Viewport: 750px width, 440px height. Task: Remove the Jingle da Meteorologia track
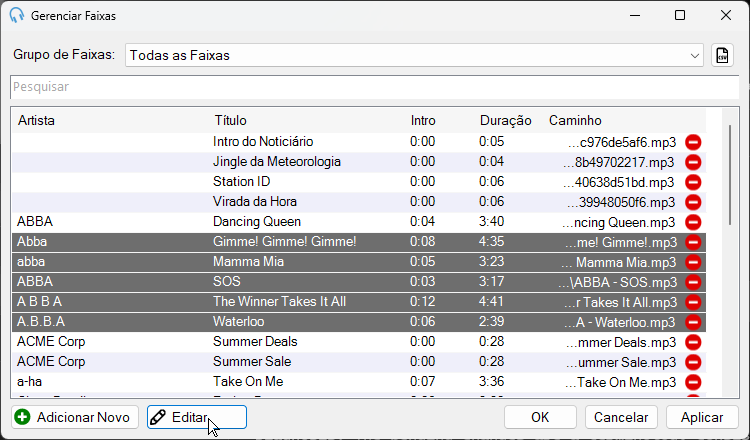pyautogui.click(x=693, y=162)
